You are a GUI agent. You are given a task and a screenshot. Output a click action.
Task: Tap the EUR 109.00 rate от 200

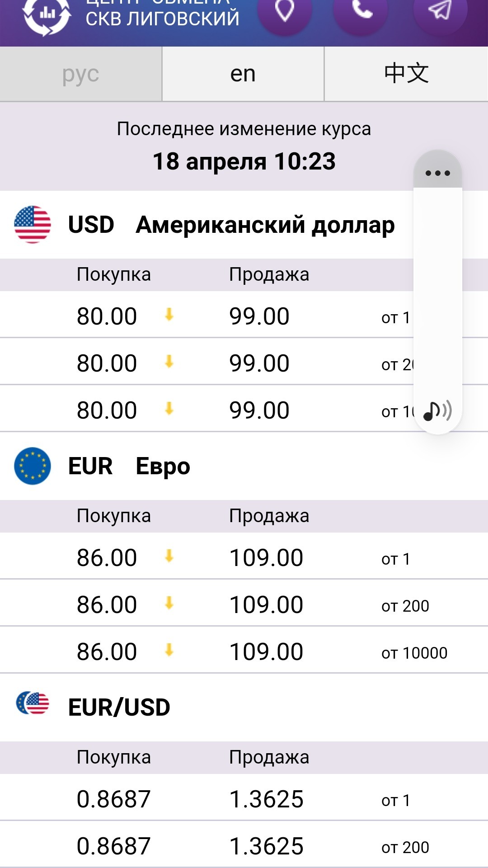pos(266,604)
